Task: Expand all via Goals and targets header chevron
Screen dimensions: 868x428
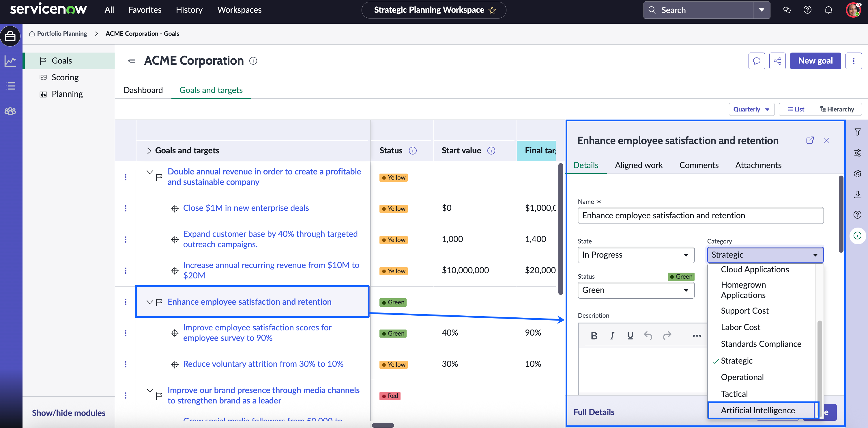Action: click(149, 150)
